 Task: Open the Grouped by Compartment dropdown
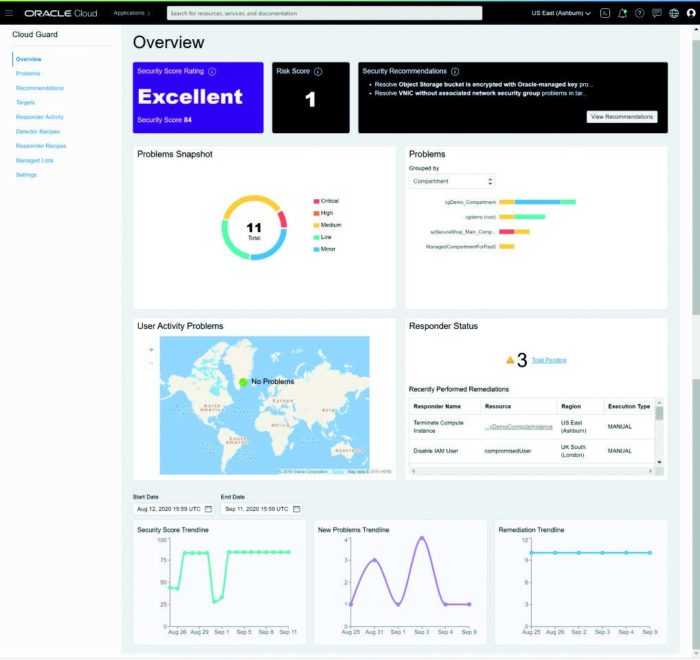point(452,181)
